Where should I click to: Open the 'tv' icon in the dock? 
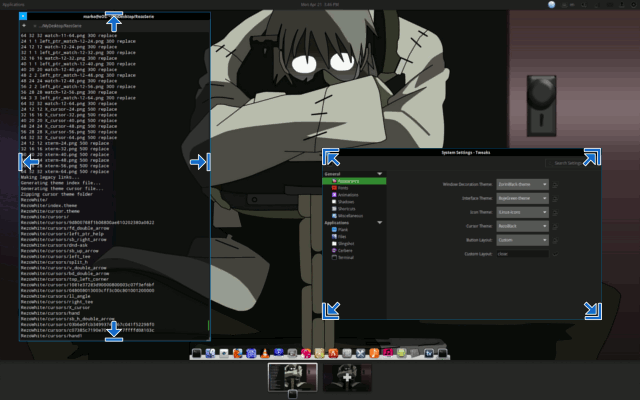pos(429,353)
